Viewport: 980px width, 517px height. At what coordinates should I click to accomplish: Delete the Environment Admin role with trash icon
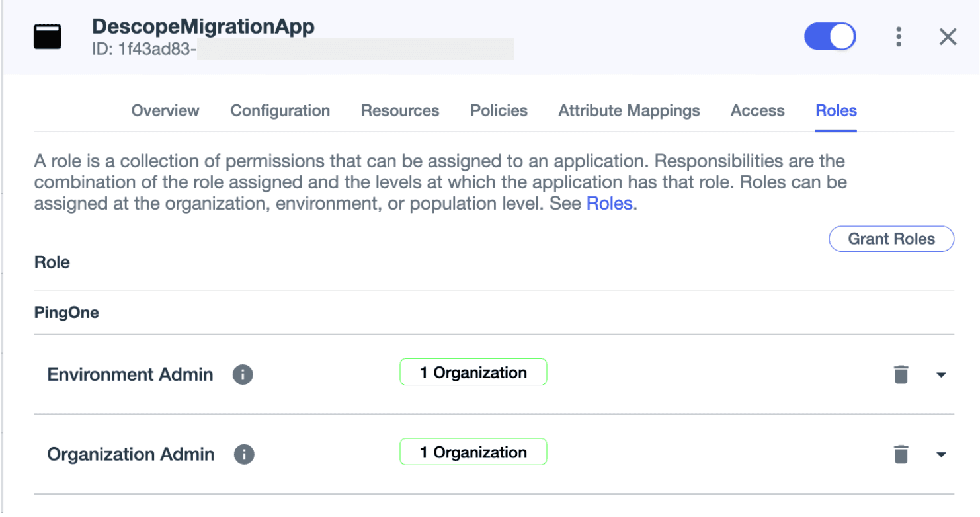coord(901,374)
